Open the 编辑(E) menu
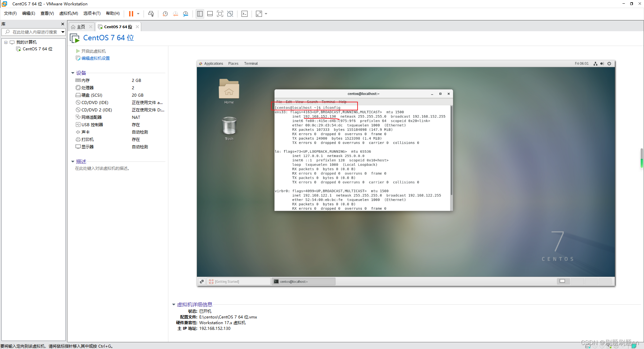 (29, 13)
